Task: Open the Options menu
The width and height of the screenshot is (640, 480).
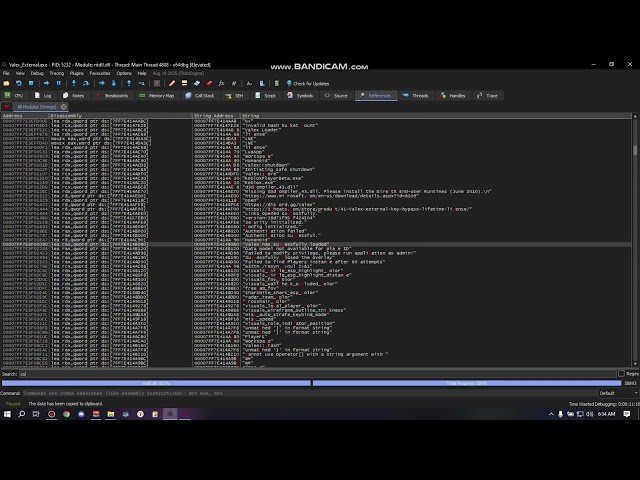Action: click(x=124, y=73)
